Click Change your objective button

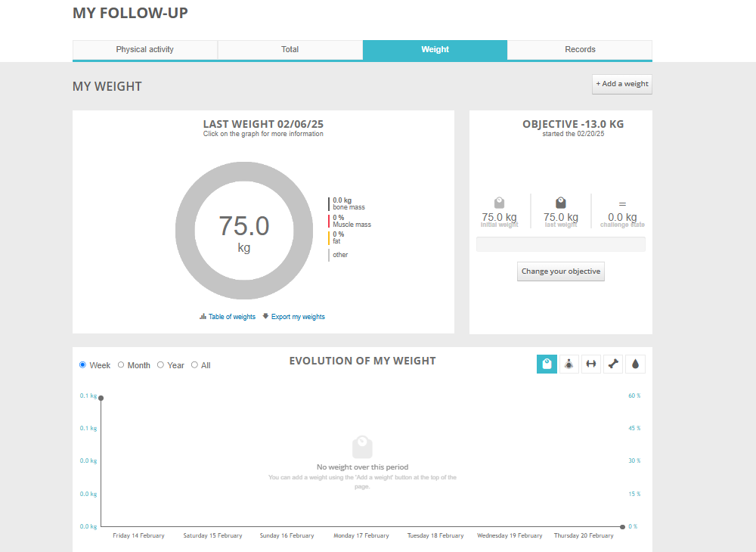(x=560, y=271)
